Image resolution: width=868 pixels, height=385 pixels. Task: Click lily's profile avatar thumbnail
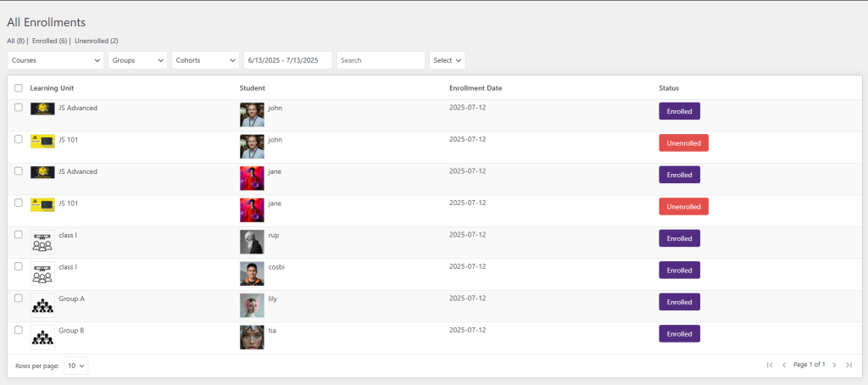(x=252, y=305)
